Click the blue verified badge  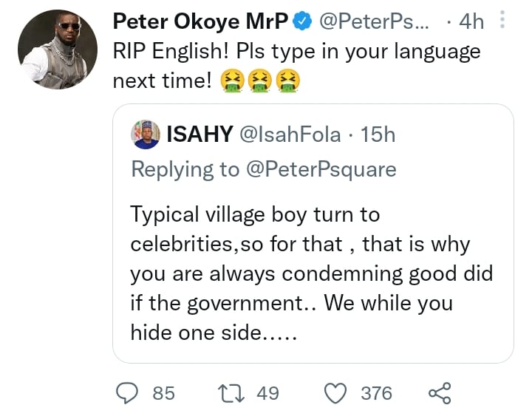coord(301,23)
